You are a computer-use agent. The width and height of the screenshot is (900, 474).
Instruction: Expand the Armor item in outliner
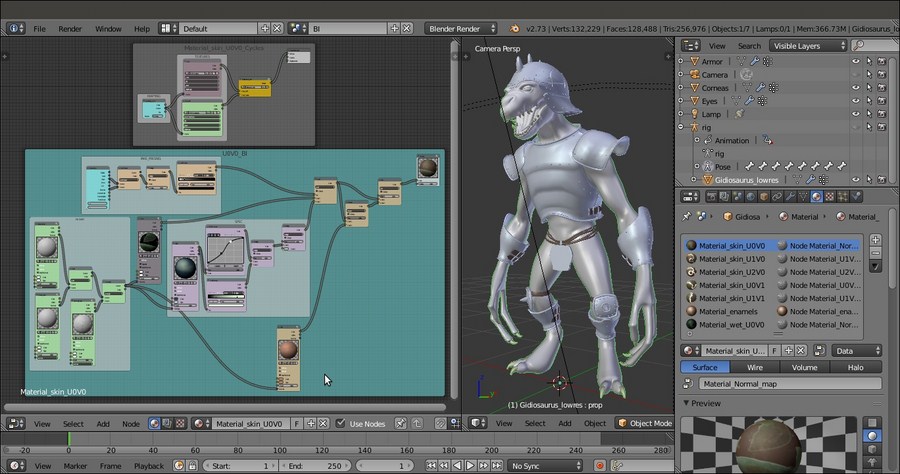point(681,61)
